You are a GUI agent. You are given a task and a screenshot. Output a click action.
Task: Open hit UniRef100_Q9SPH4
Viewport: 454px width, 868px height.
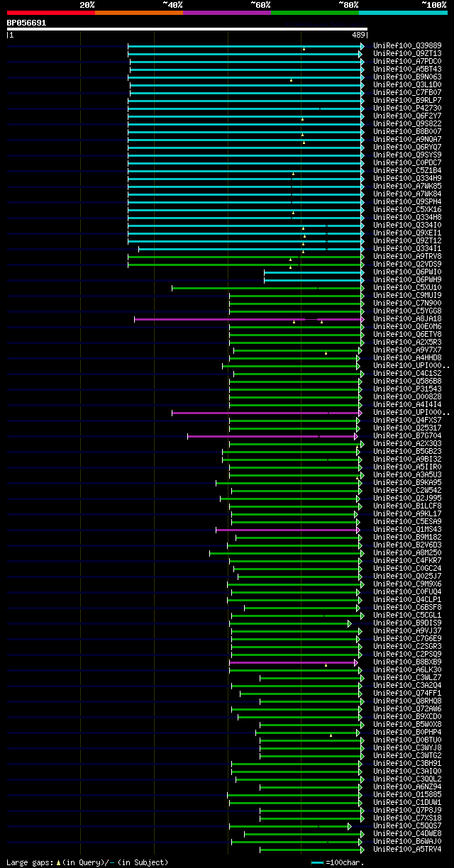407,201
